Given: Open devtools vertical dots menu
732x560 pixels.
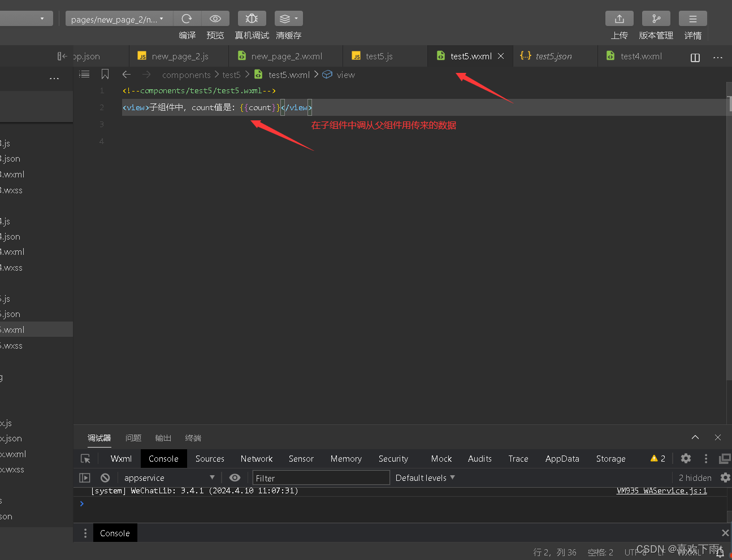Looking at the screenshot, I should (x=706, y=458).
